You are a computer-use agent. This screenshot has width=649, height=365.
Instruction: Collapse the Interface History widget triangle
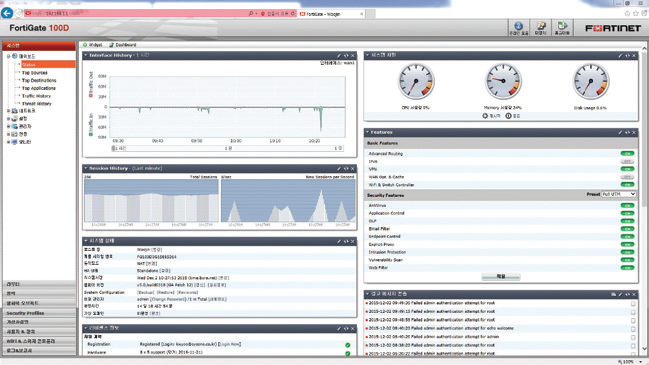coord(86,55)
